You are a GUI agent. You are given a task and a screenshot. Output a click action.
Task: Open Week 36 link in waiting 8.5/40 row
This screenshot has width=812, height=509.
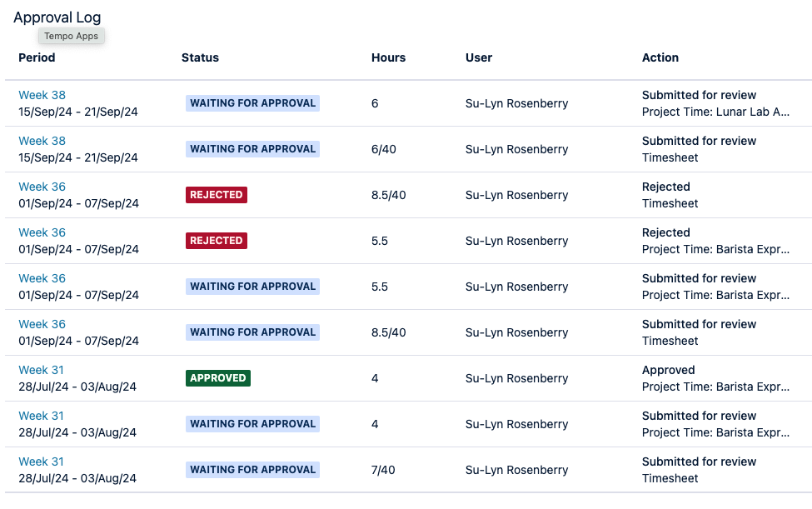pos(42,324)
